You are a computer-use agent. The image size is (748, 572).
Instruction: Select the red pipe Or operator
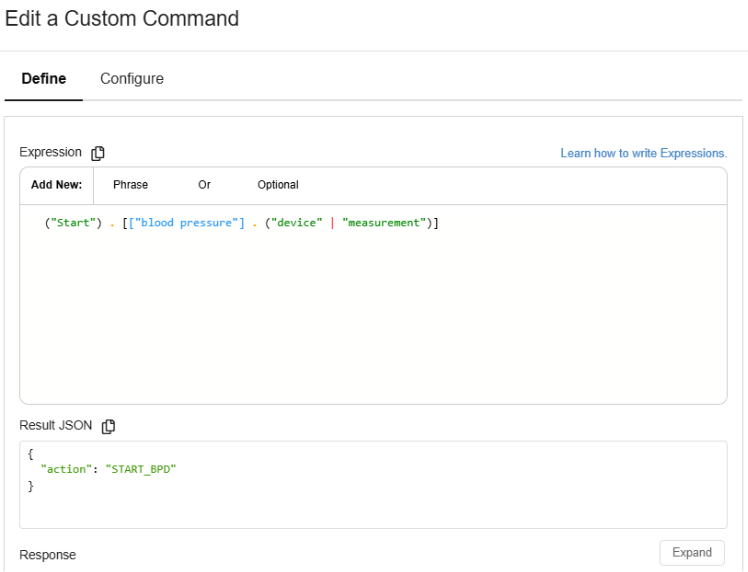[x=332, y=223]
